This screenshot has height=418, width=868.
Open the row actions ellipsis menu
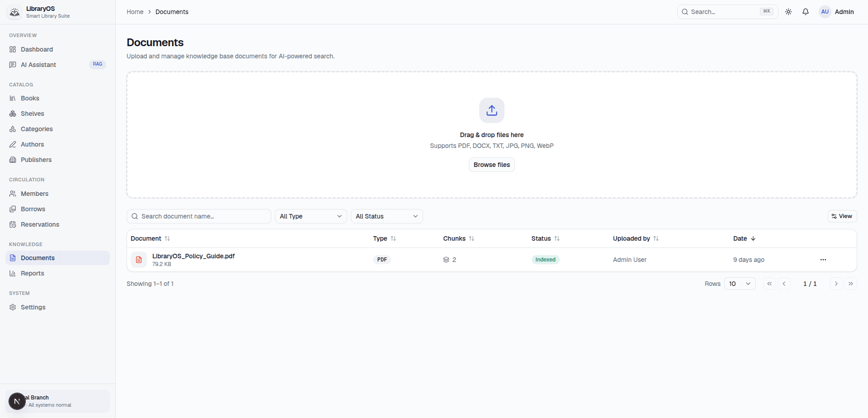pos(823,260)
